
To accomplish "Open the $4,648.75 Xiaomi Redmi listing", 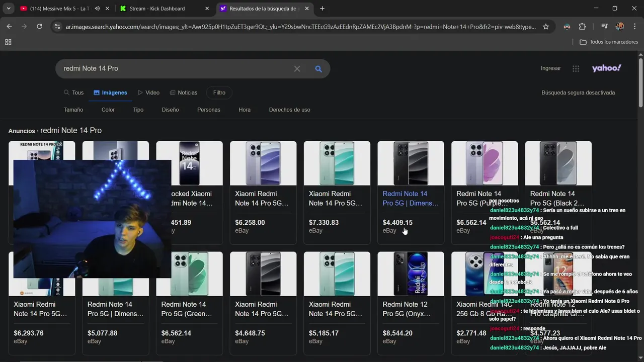I will [x=263, y=303].
